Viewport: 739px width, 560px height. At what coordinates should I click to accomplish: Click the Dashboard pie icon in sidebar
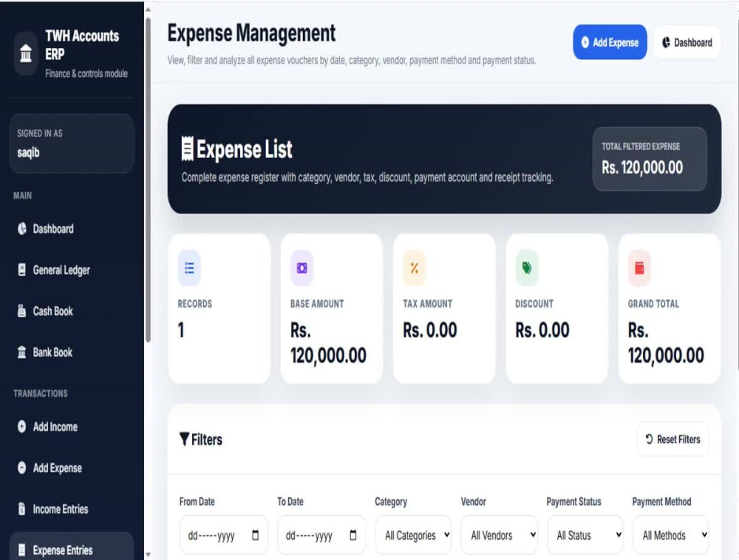tap(21, 228)
